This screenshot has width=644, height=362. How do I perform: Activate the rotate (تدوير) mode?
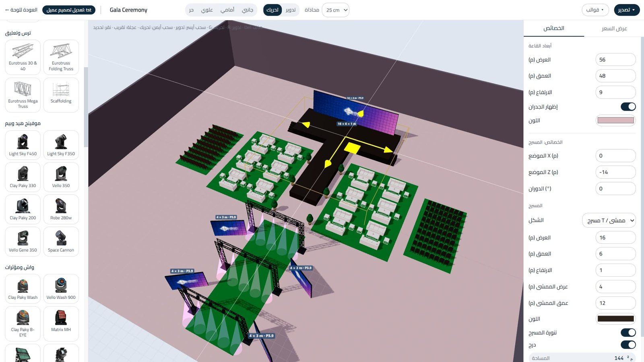click(291, 10)
